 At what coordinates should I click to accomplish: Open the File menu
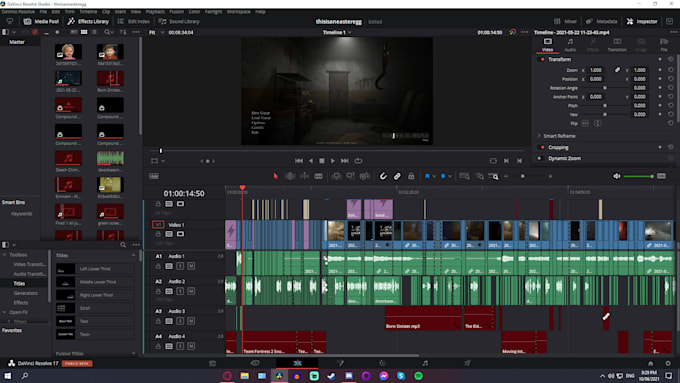pyautogui.click(x=43, y=12)
